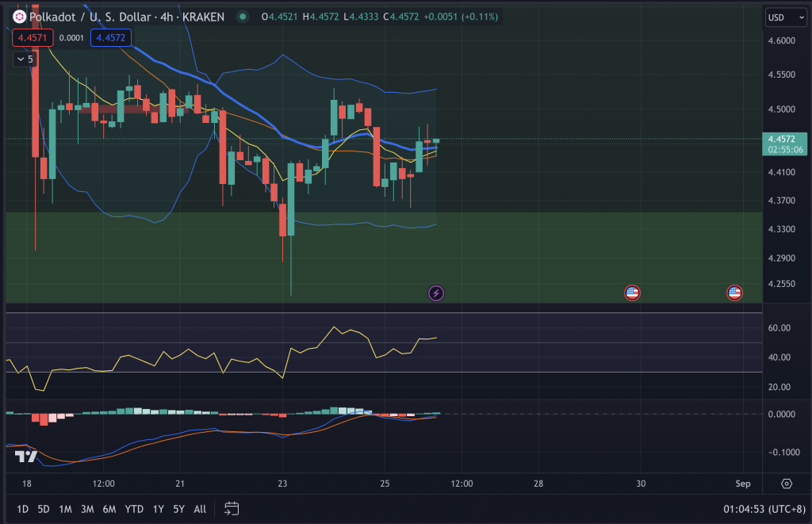Click the green market status dot

[243, 17]
